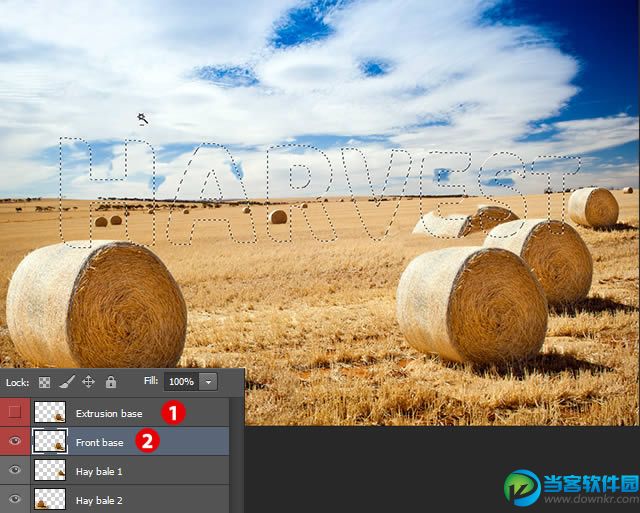Click the Fill 100% value field
Image resolution: width=640 pixels, height=513 pixels.
point(182,382)
